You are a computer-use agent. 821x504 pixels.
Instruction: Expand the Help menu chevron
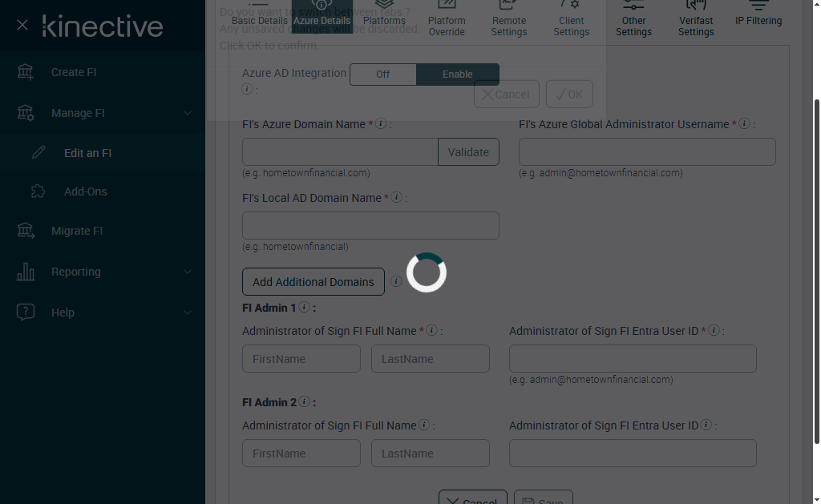coord(188,312)
